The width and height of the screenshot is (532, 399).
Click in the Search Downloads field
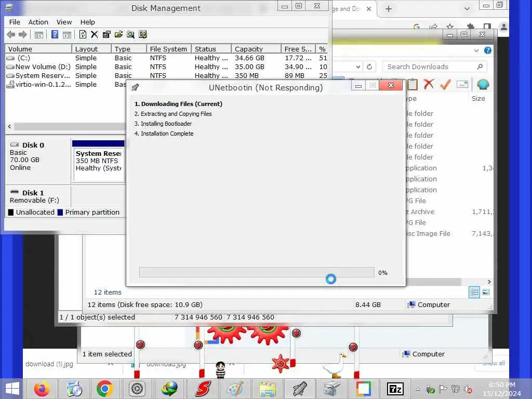pyautogui.click(x=435, y=67)
